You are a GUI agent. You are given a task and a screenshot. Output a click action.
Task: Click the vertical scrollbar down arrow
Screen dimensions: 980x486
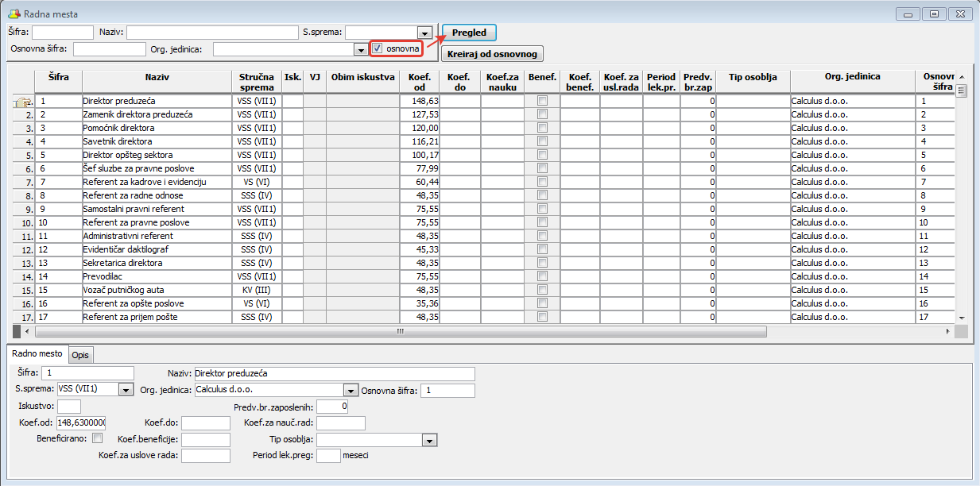[x=961, y=318]
